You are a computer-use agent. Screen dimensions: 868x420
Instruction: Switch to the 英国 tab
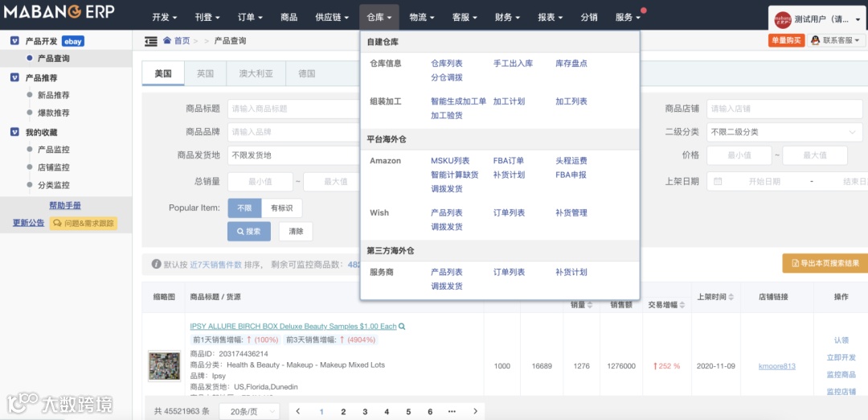(x=206, y=73)
